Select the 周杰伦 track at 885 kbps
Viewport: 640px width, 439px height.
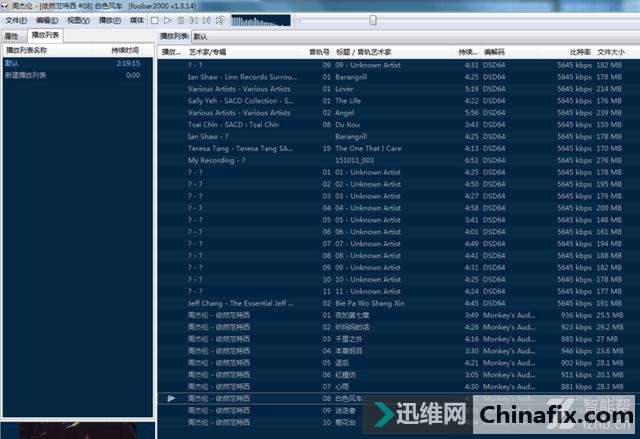(398, 339)
